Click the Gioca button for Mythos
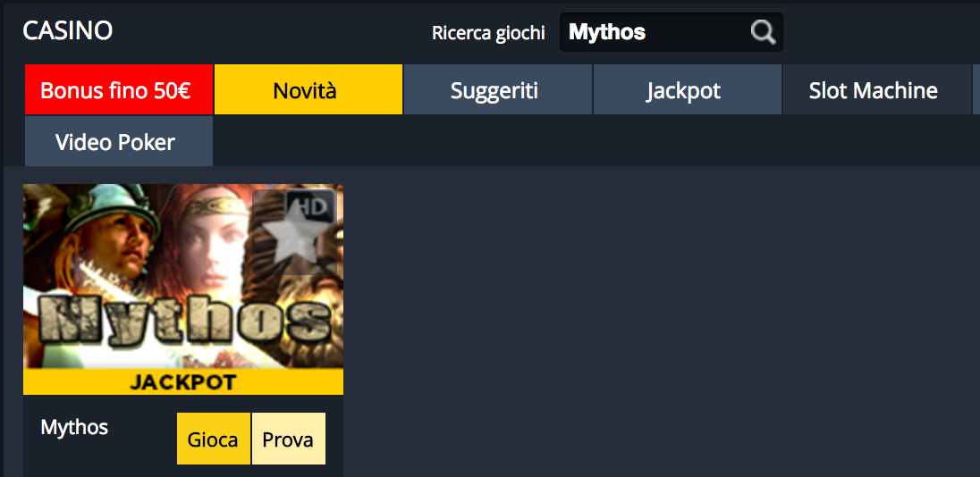Screen dimensions: 980x477 pyautogui.click(x=214, y=439)
